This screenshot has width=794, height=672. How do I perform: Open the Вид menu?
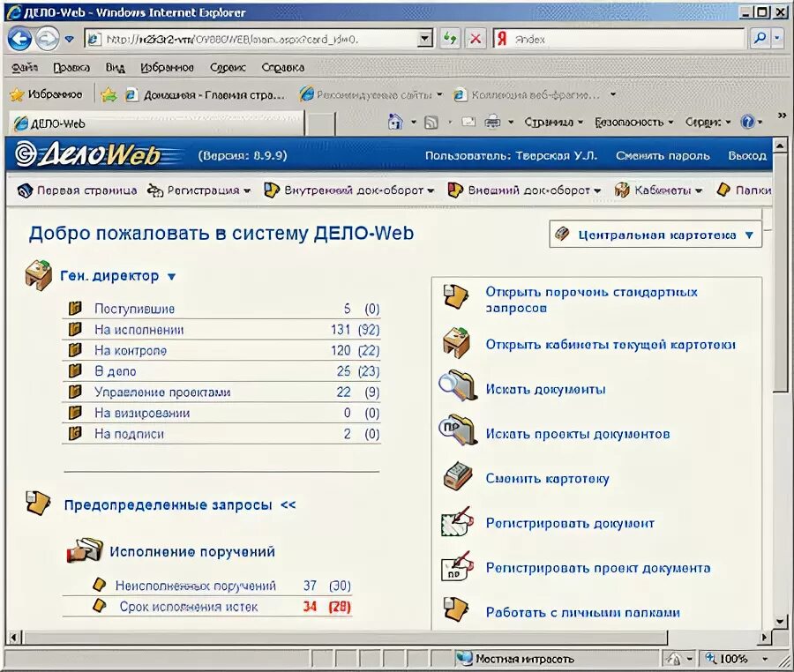pyautogui.click(x=115, y=67)
